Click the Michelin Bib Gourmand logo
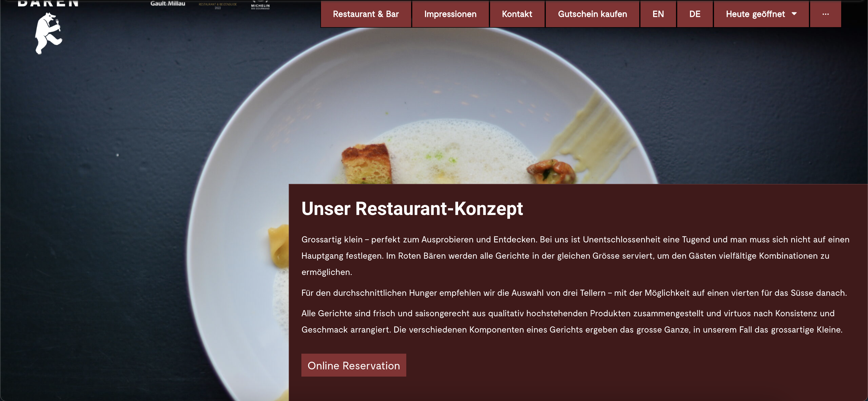 [260, 5]
